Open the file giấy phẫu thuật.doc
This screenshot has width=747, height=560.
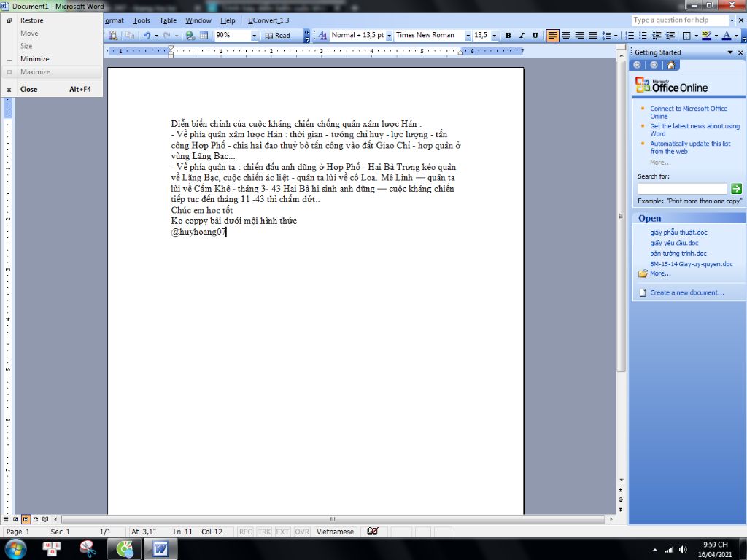[x=678, y=233]
